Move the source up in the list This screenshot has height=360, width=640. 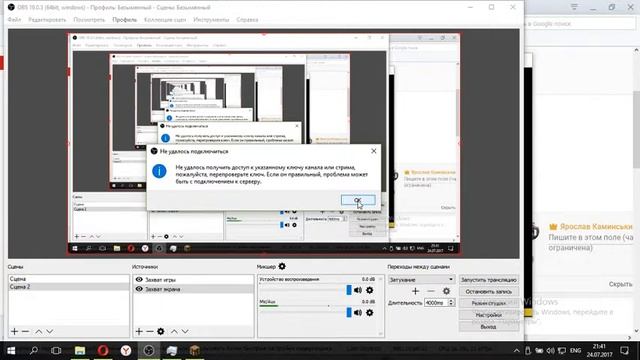pos(174,331)
